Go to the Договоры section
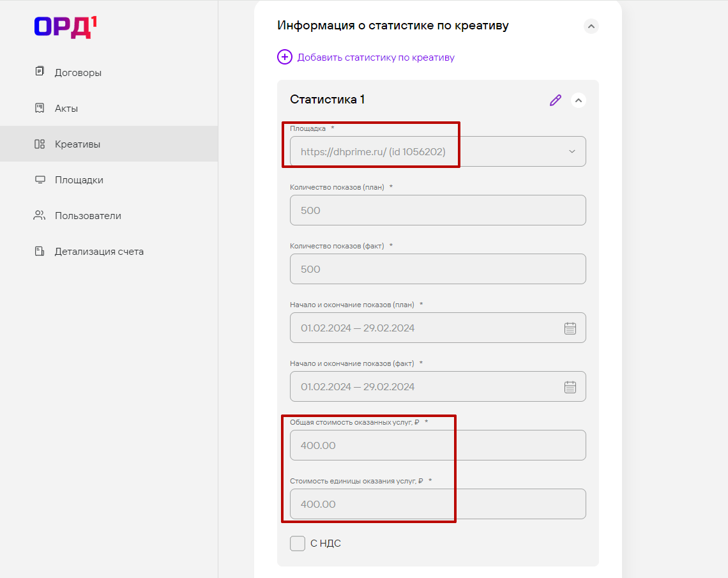 78,72
